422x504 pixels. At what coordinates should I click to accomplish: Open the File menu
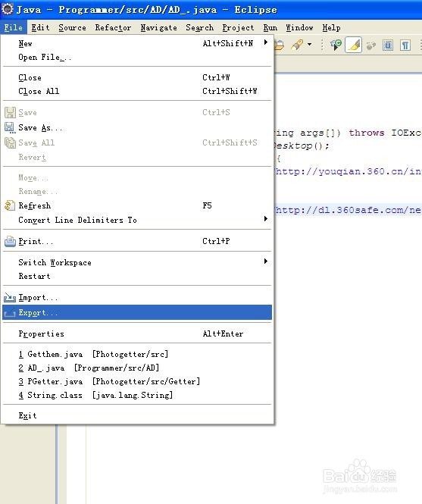tap(14, 27)
